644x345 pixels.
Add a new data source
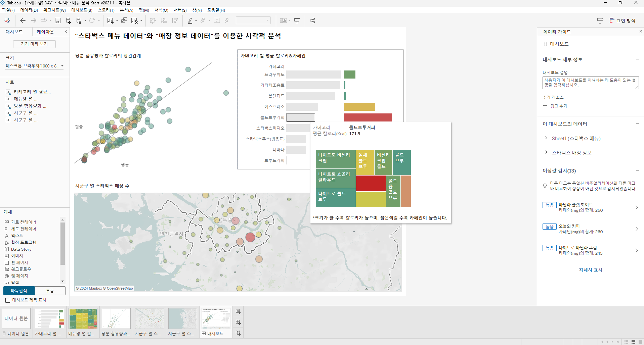(x=68, y=20)
